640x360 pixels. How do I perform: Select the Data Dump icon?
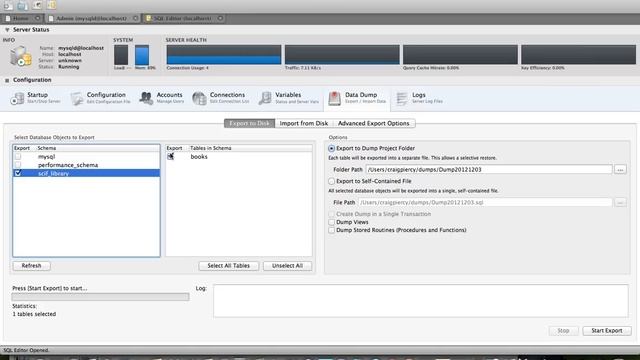(334, 98)
